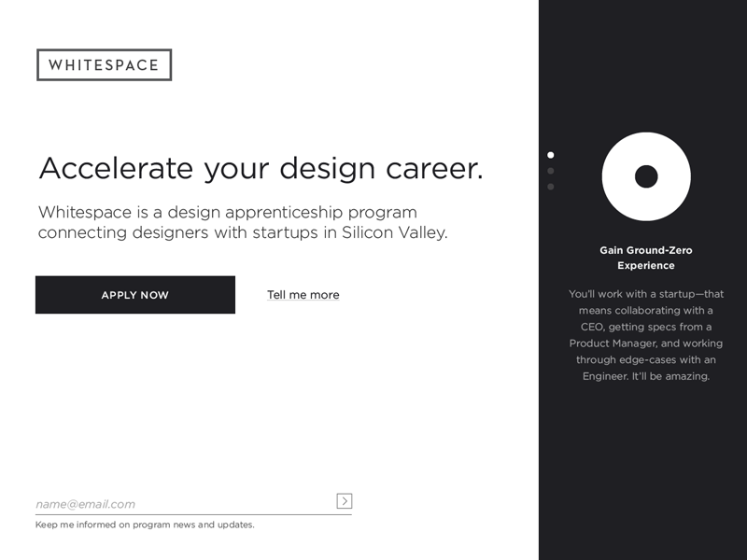This screenshot has width=747, height=560.
Task: Switch to the second slide dot
Action: [x=551, y=171]
